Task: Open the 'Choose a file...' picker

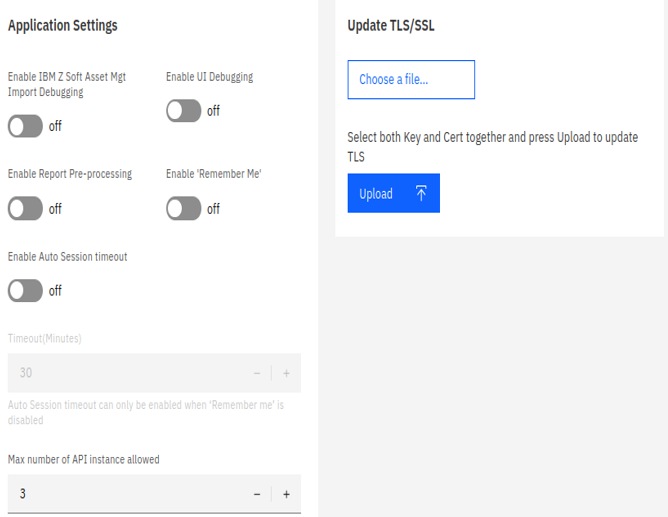Action: tap(411, 80)
